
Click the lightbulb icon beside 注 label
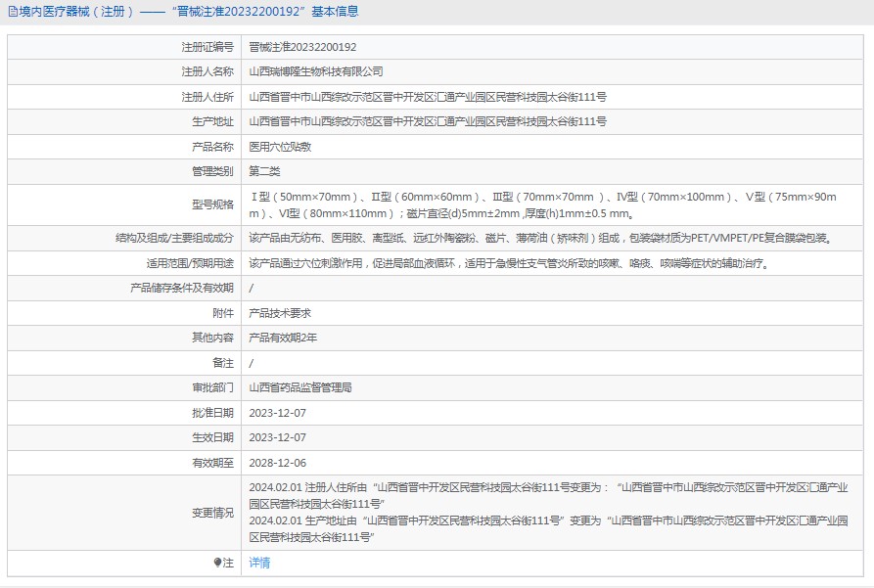(217, 563)
